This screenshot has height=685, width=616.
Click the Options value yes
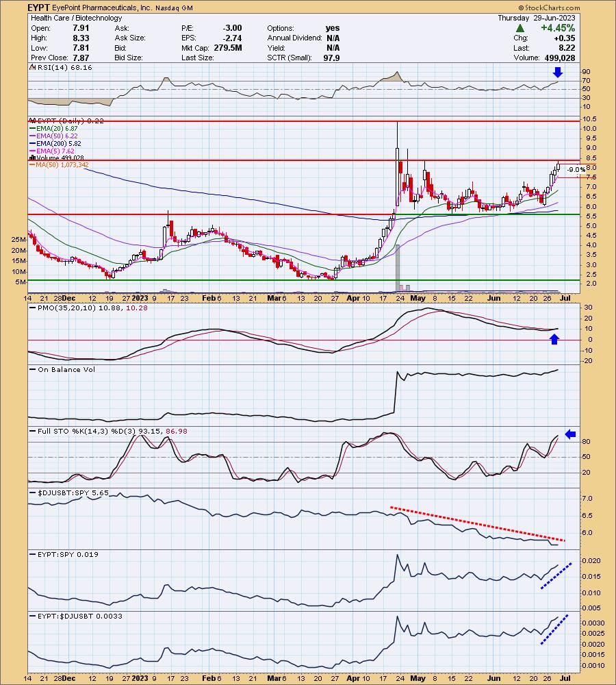pos(332,28)
